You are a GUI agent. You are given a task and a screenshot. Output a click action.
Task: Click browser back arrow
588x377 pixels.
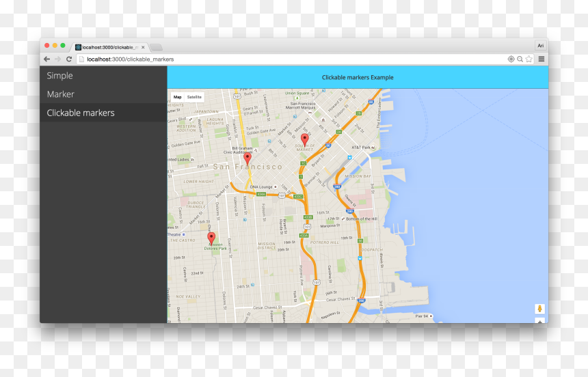[47, 59]
